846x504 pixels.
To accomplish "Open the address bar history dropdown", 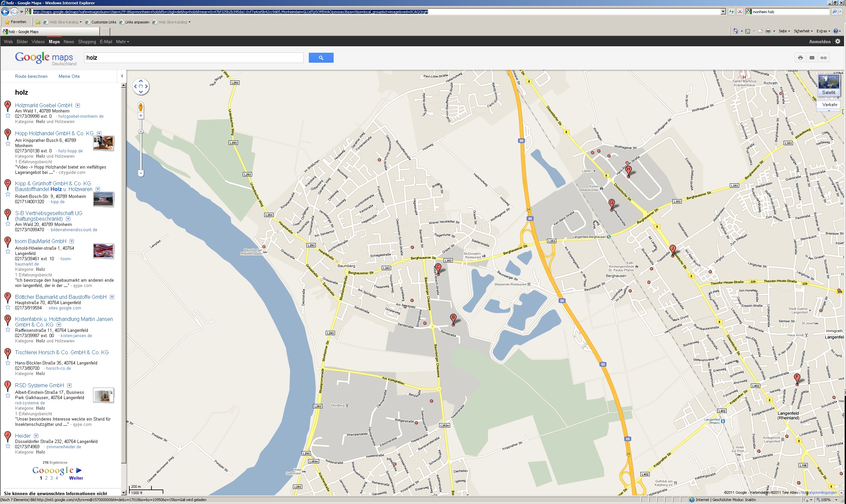I will 723,12.
